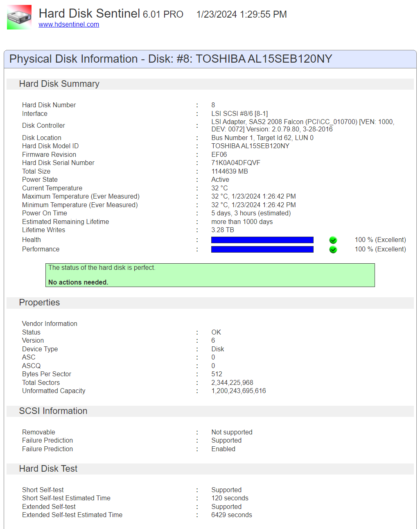Click the Maximum Temperature (Ever Measured) label
Viewport: 420px width, 529px height.
(x=81, y=197)
